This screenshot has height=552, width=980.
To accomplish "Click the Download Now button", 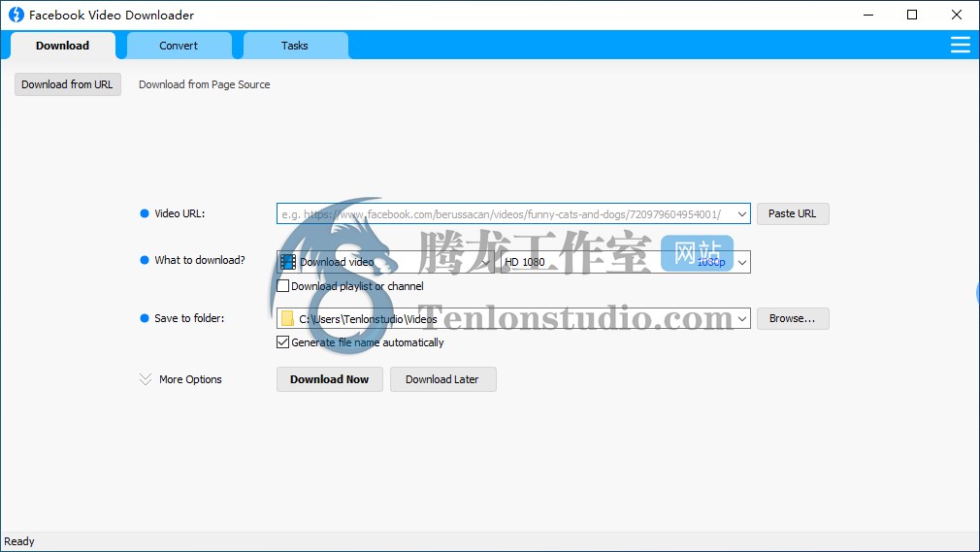I will (x=329, y=379).
